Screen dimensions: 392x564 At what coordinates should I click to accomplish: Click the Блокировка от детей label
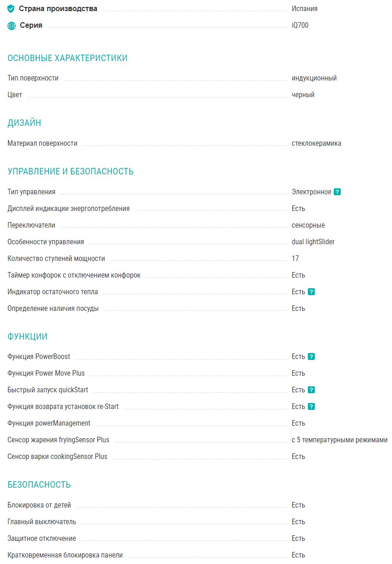pyautogui.click(x=39, y=505)
